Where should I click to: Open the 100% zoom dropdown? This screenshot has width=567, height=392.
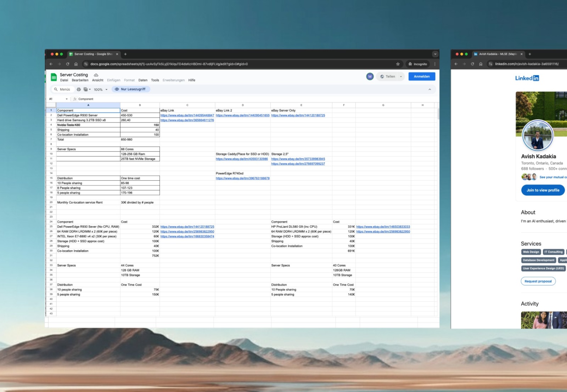pyautogui.click(x=100, y=90)
